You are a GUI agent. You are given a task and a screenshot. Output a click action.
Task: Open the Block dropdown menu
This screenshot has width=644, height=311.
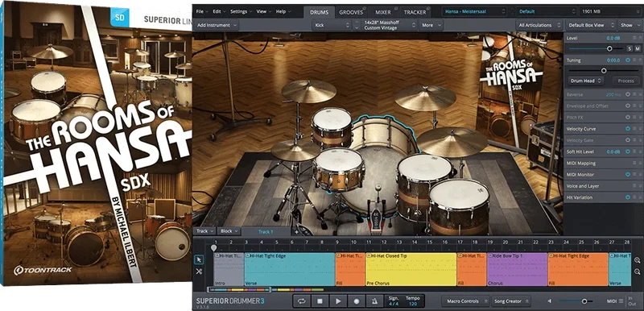coord(229,231)
